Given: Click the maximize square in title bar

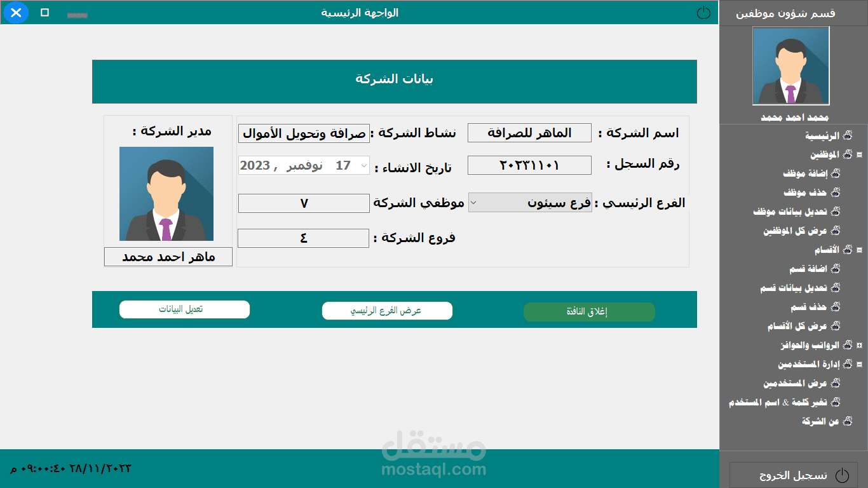Looking at the screenshot, I should tap(44, 12).
